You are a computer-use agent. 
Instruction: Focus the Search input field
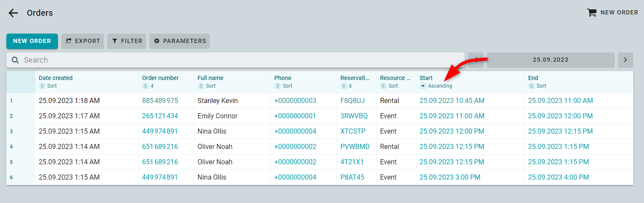(235, 60)
